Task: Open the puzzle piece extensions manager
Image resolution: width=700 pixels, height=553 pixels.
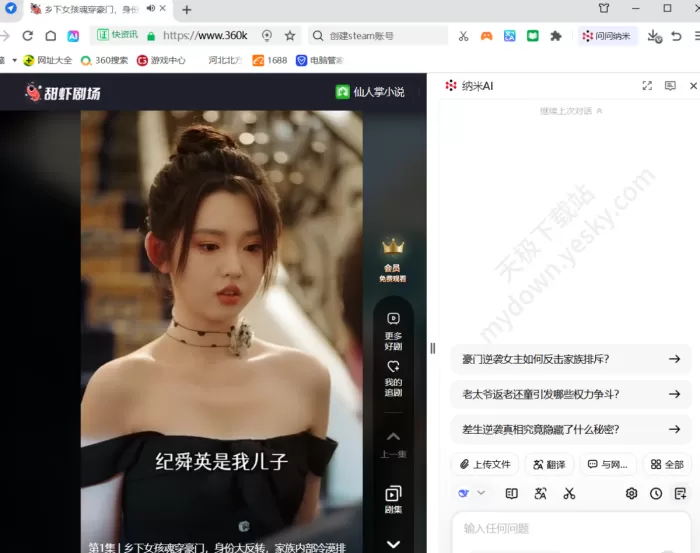Action: pos(556,36)
